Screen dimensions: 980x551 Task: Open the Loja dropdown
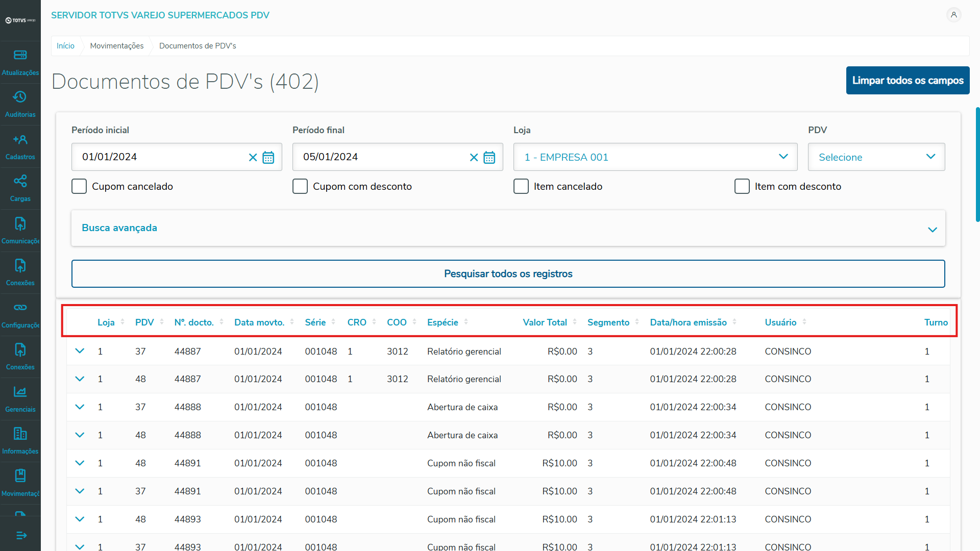pos(655,157)
